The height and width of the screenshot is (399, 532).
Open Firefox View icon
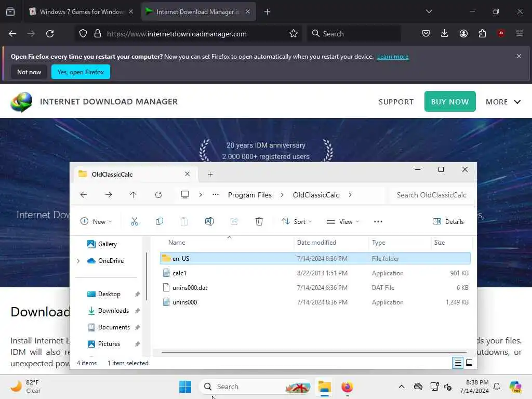click(10, 11)
